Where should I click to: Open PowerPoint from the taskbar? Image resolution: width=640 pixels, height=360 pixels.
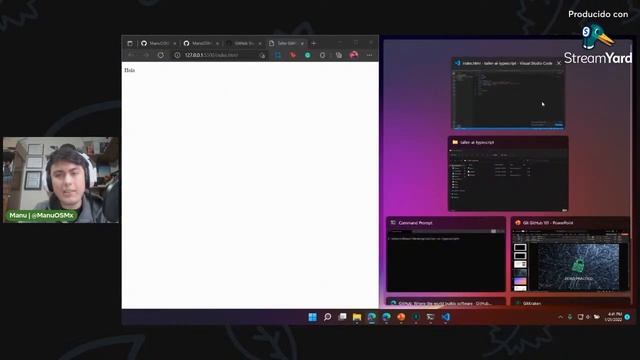tap(401, 317)
